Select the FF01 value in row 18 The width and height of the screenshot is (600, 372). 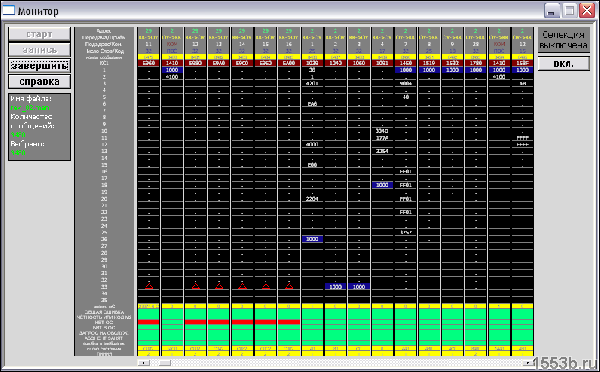[x=406, y=185]
